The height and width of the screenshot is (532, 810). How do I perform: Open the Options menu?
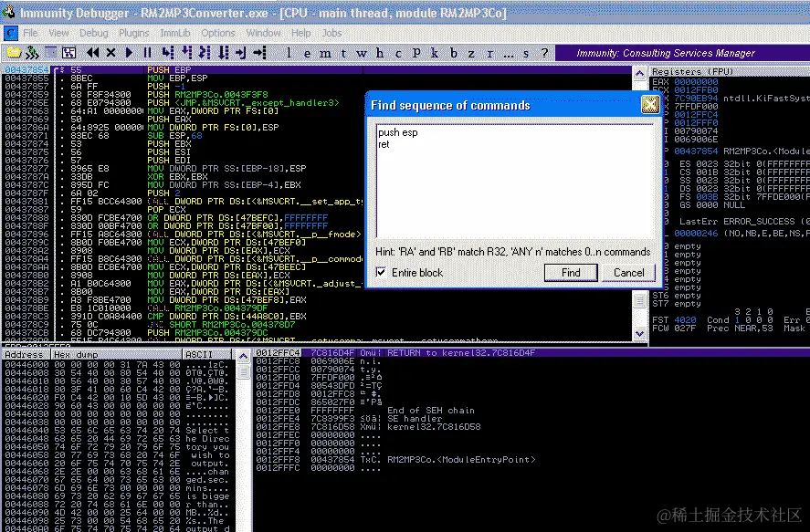pyautogui.click(x=218, y=33)
